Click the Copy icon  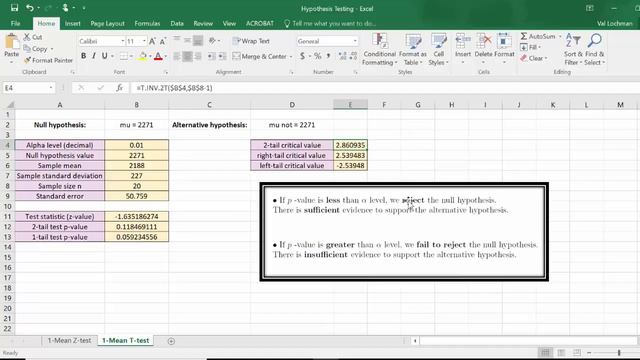click(27, 49)
